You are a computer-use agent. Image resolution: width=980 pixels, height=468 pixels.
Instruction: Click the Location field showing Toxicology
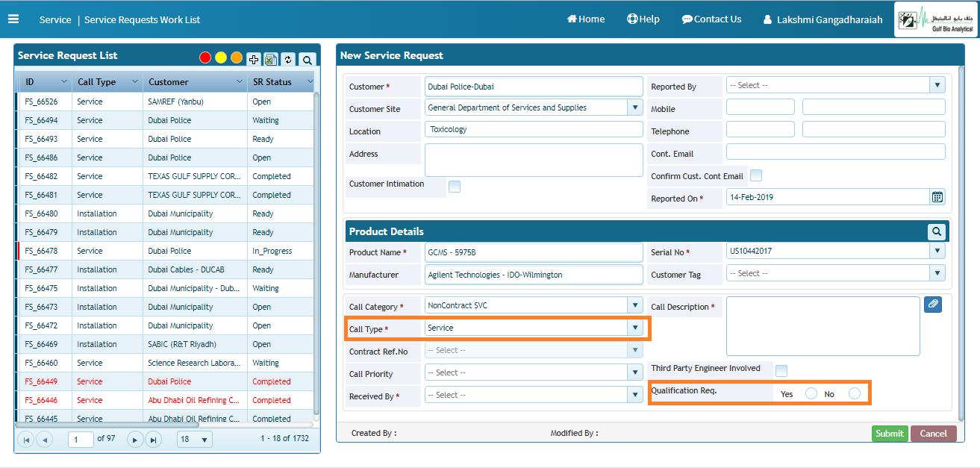(534, 129)
